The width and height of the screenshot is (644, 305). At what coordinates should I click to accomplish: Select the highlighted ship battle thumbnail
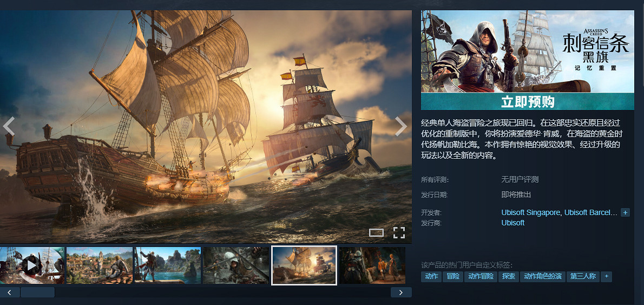point(304,265)
